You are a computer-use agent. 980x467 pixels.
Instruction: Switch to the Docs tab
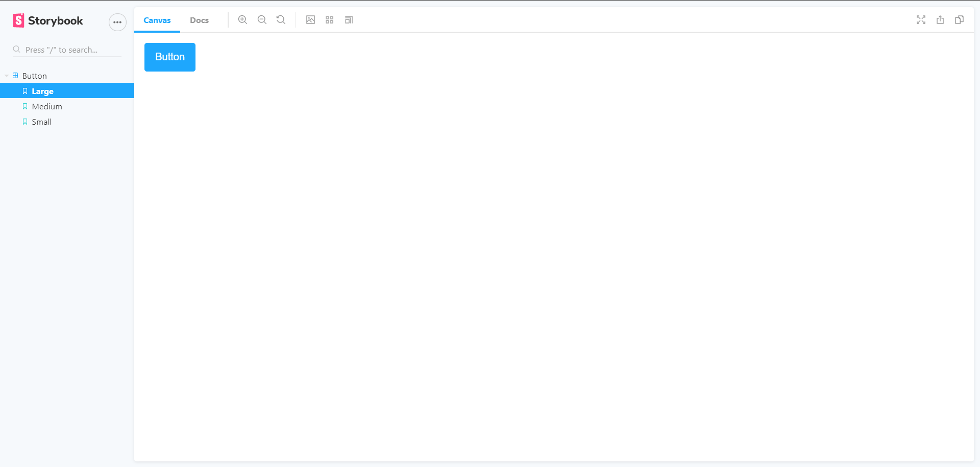tap(199, 20)
